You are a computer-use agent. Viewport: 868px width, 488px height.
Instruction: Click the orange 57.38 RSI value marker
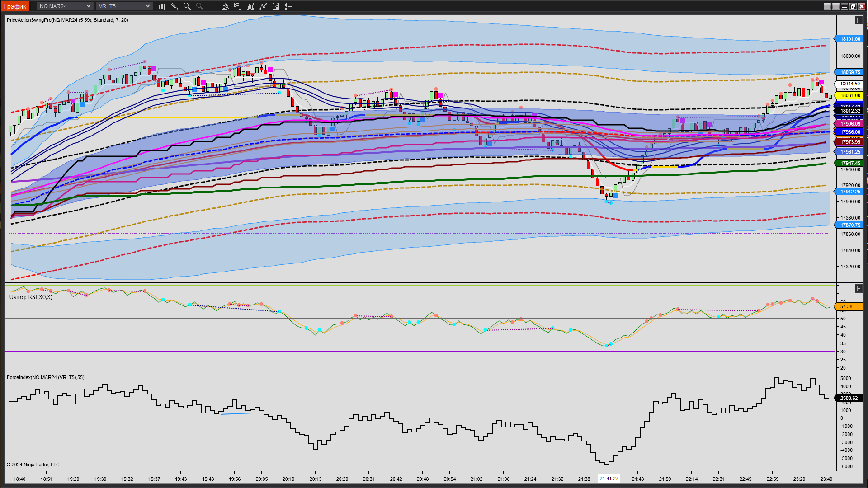click(849, 307)
